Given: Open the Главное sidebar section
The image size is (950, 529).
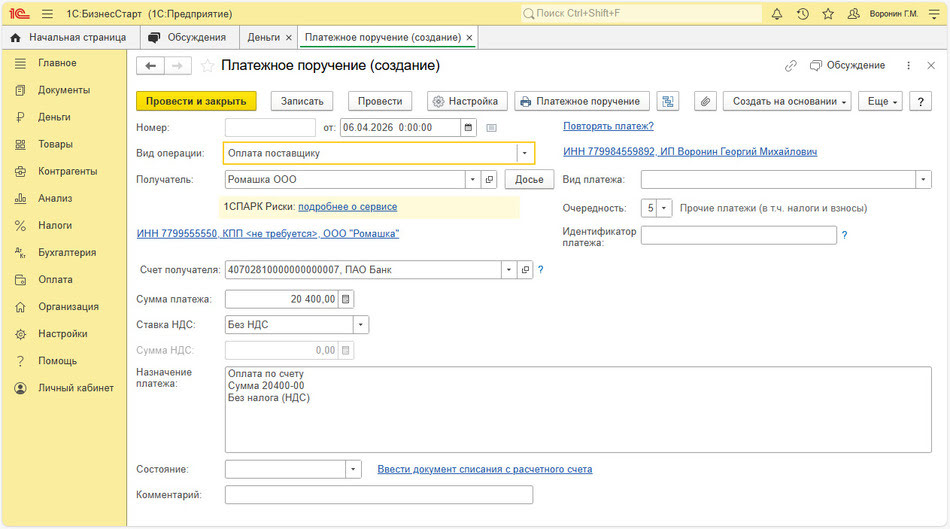Looking at the screenshot, I should (57, 63).
